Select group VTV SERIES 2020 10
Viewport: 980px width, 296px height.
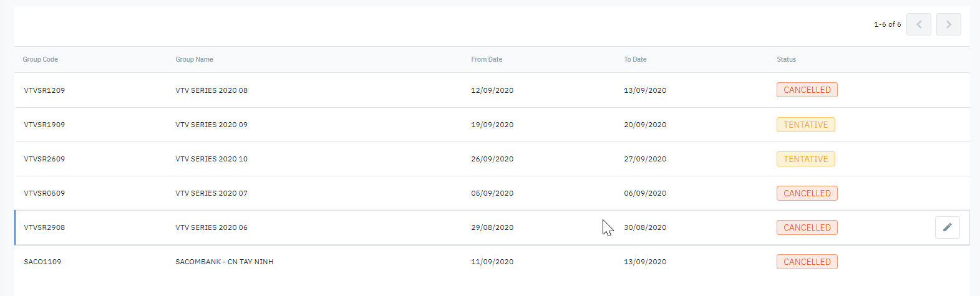[211, 159]
